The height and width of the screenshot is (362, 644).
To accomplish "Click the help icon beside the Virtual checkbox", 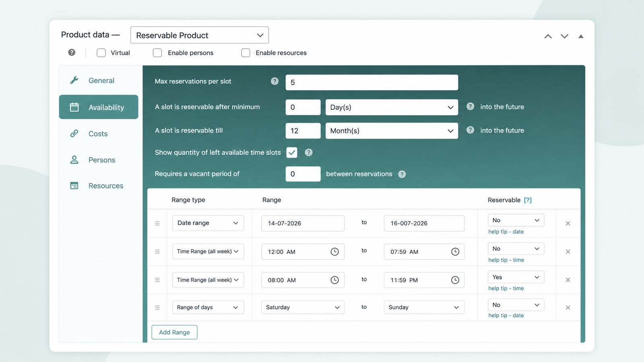I will click(x=72, y=52).
